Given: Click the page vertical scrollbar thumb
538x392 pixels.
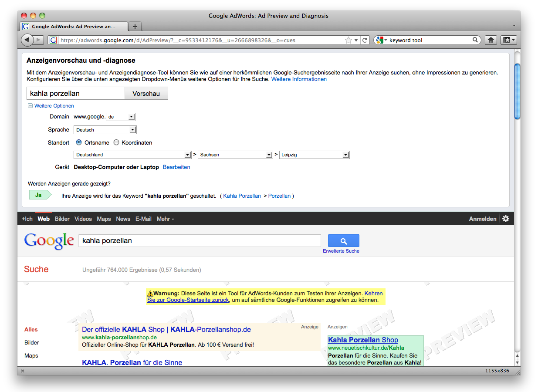Looking at the screenshot, I should click(517, 91).
